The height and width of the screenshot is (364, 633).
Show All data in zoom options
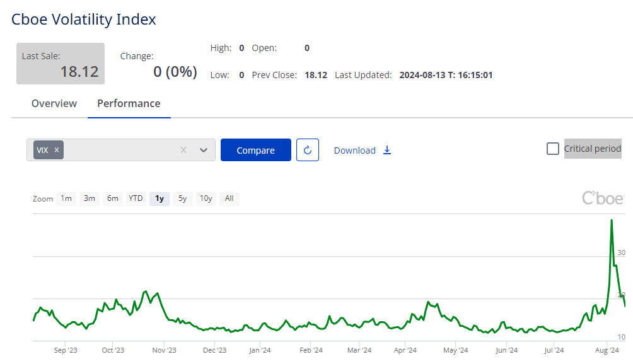(x=229, y=198)
